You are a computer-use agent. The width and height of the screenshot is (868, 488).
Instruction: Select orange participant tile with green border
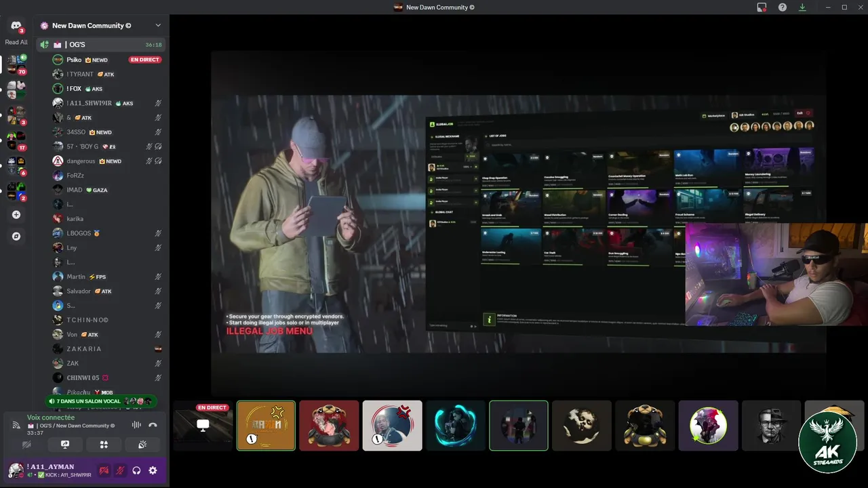point(266,426)
